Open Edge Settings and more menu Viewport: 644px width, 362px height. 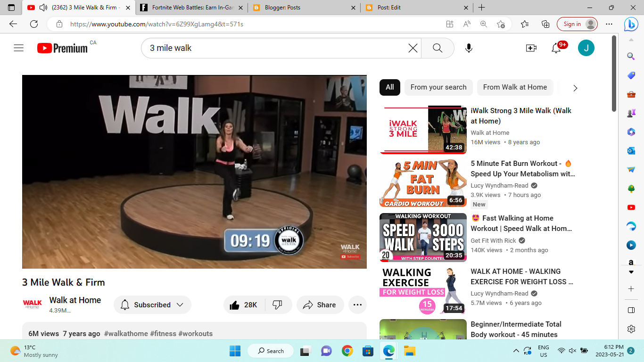coord(609,24)
